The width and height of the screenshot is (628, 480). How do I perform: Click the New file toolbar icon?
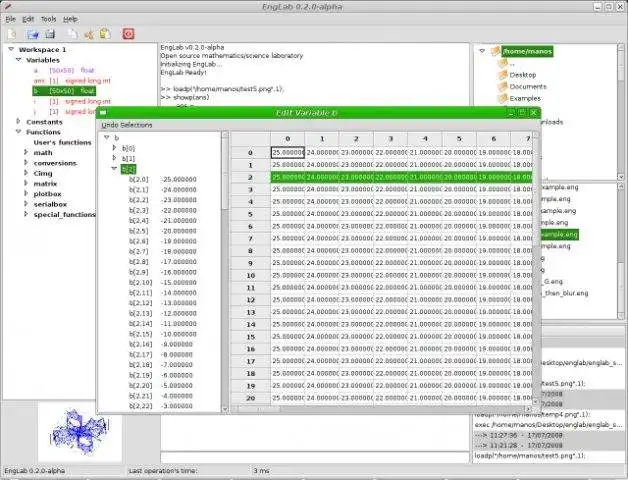click(12, 34)
